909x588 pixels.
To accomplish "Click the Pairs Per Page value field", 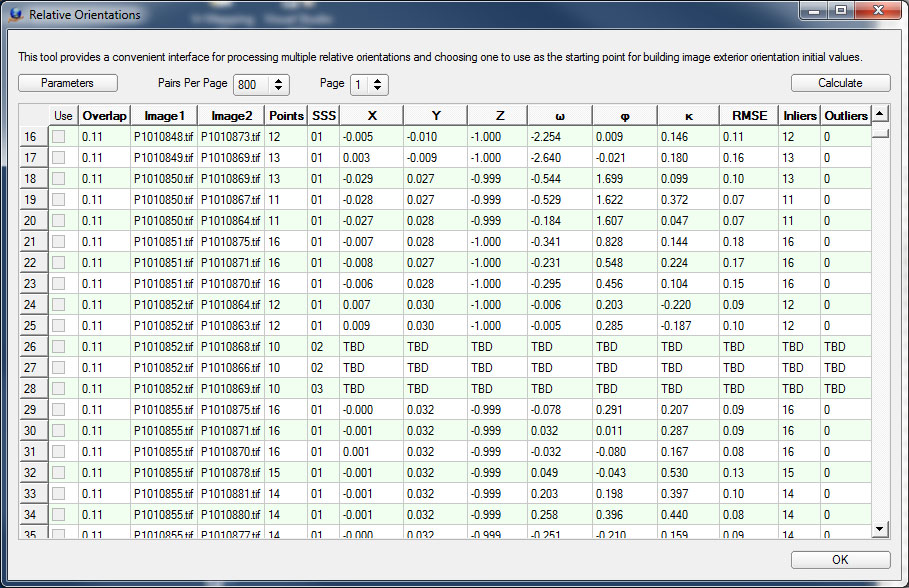I will [x=252, y=85].
